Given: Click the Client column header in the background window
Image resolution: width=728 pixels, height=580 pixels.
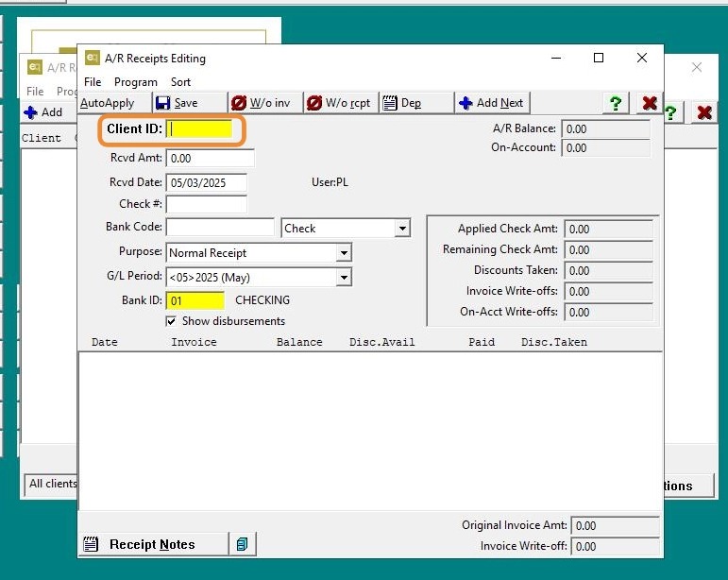Looking at the screenshot, I should (x=42, y=138).
